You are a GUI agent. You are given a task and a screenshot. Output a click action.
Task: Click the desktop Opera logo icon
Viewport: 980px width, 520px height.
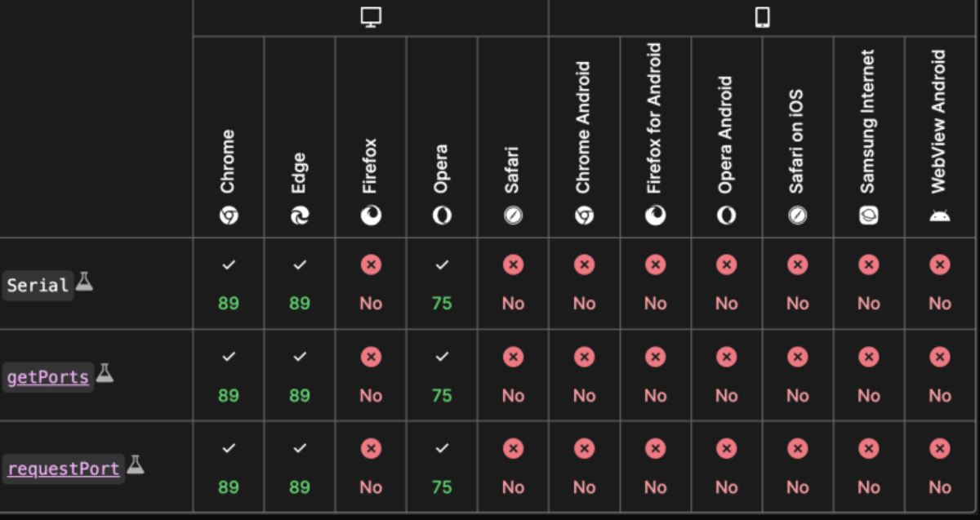442,216
